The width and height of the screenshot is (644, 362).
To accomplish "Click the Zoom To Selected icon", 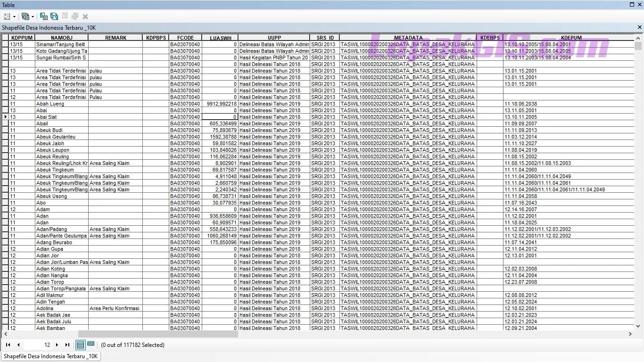I will point(75,16).
